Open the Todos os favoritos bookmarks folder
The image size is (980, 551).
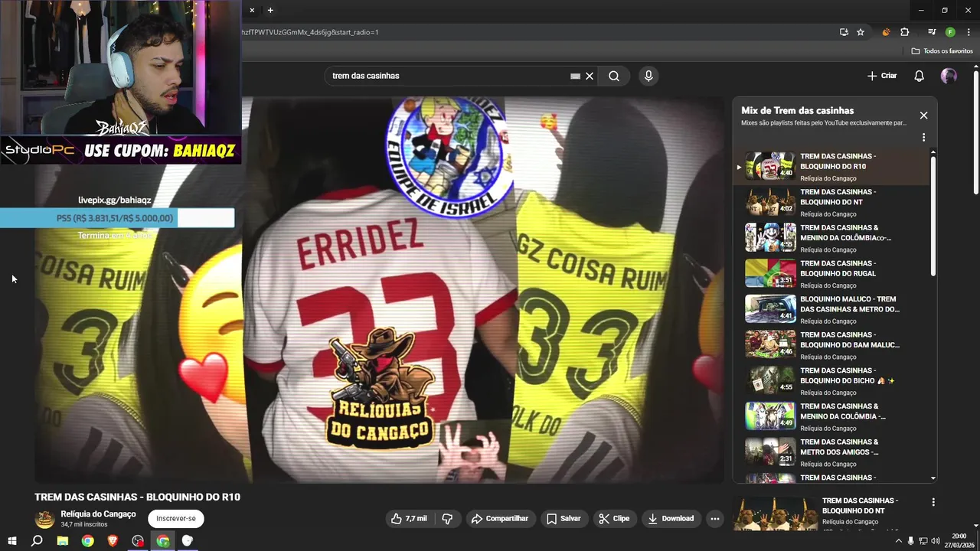tap(942, 51)
